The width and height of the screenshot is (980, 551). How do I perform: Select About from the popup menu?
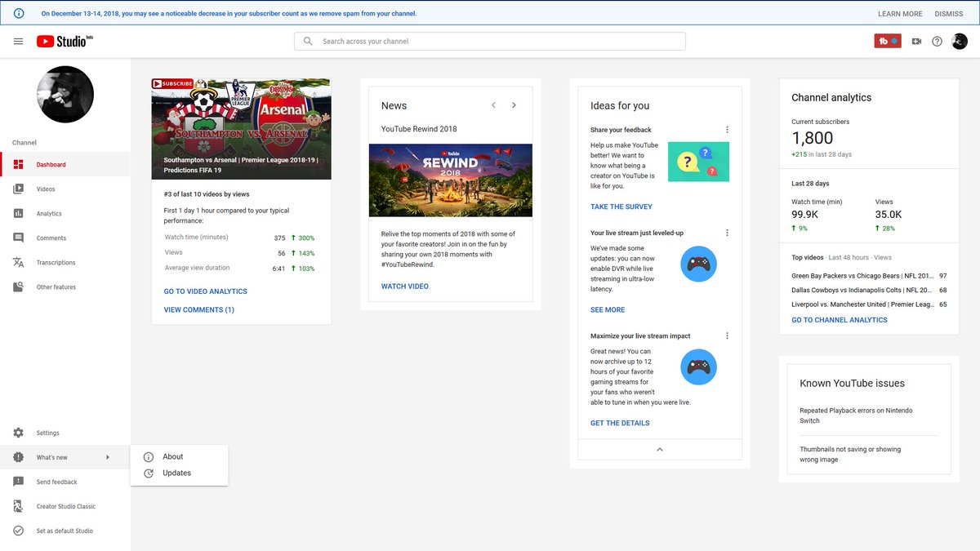pos(173,457)
